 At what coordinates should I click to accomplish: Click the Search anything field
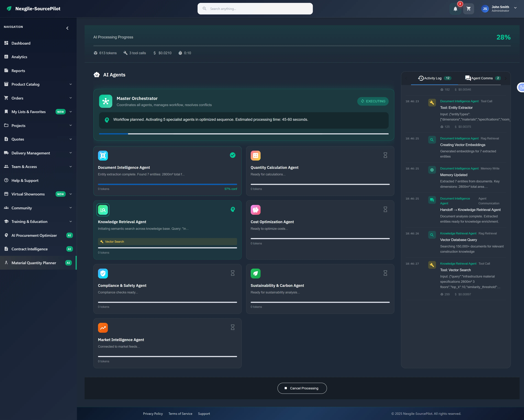pos(255,9)
